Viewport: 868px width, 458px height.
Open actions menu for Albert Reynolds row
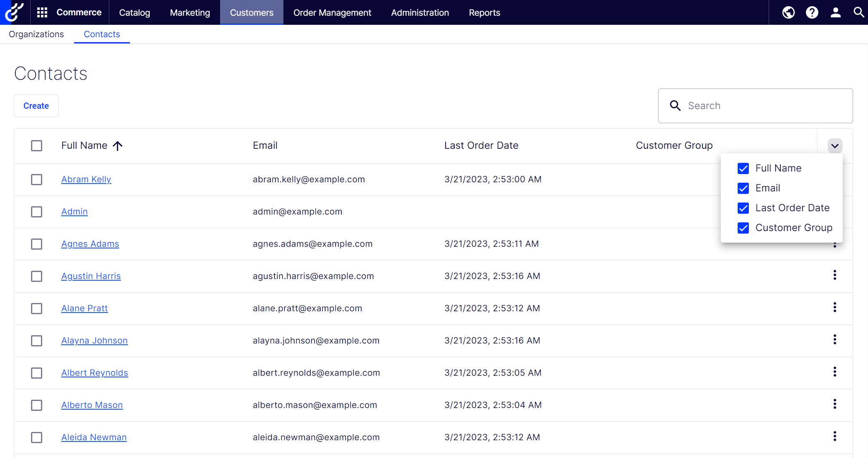[x=835, y=372]
